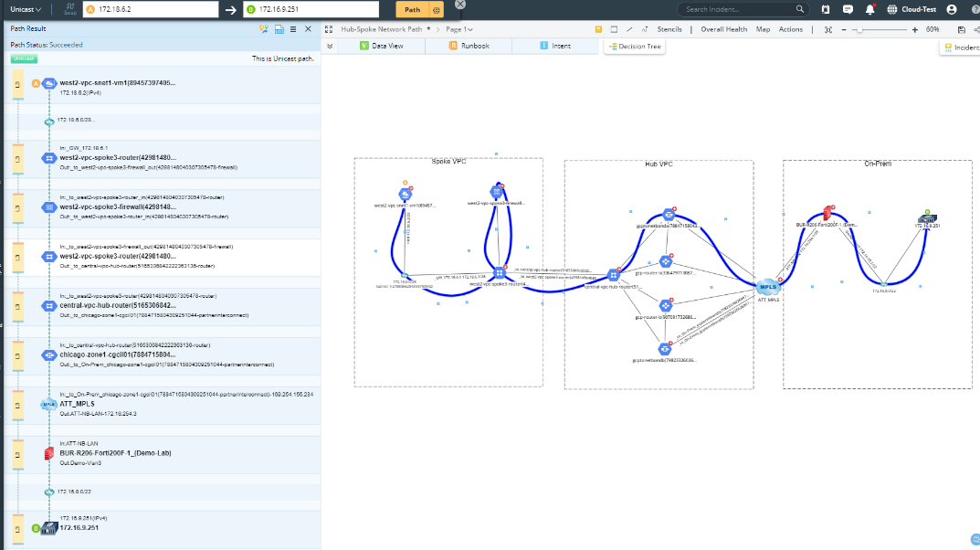The height and width of the screenshot is (550, 980).
Task: Click the save icon on the map toolbar
Action: coord(962,28)
